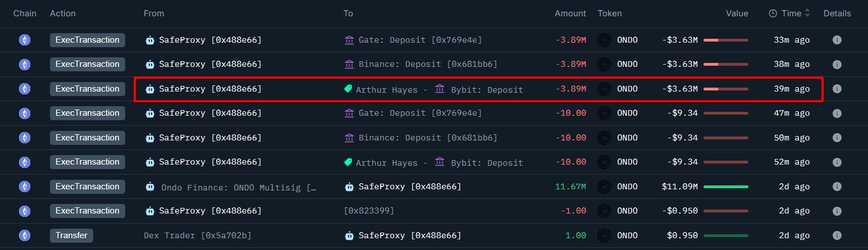Click the ExecTransaction badge in the first row
The image size is (868, 250).
coord(87,40)
